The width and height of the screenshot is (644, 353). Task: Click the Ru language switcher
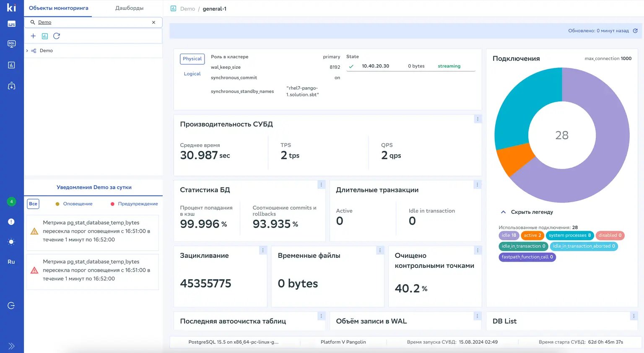point(11,262)
